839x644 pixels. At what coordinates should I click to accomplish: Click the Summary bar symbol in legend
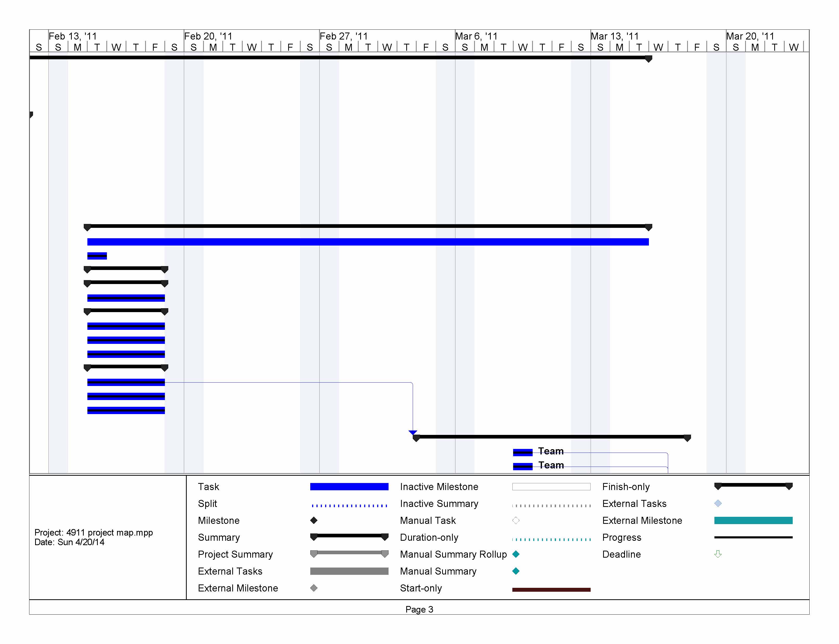pyautogui.click(x=349, y=536)
